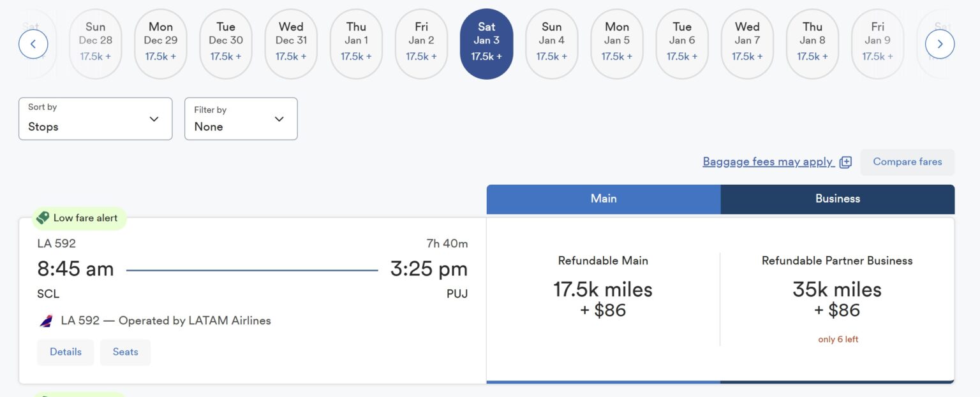This screenshot has width=980, height=397.
Task: Select Sun Dec 28 in the date carousel
Action: tap(95, 43)
